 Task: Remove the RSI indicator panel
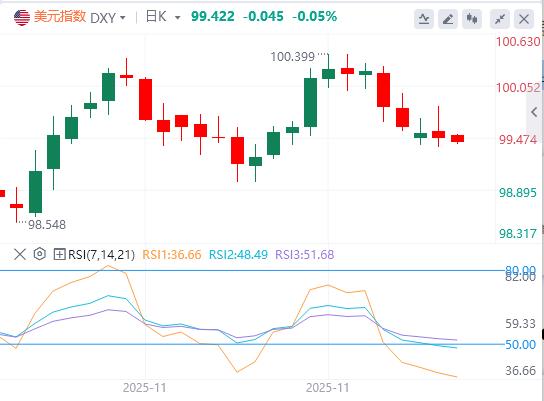click(20, 254)
